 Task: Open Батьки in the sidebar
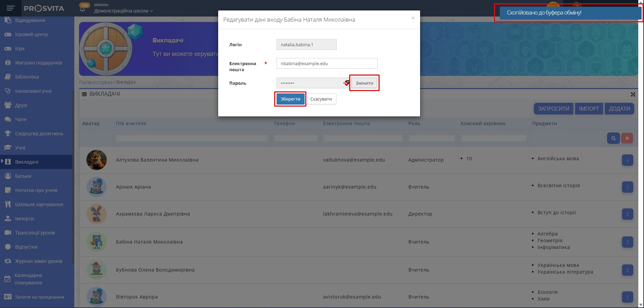click(x=23, y=176)
